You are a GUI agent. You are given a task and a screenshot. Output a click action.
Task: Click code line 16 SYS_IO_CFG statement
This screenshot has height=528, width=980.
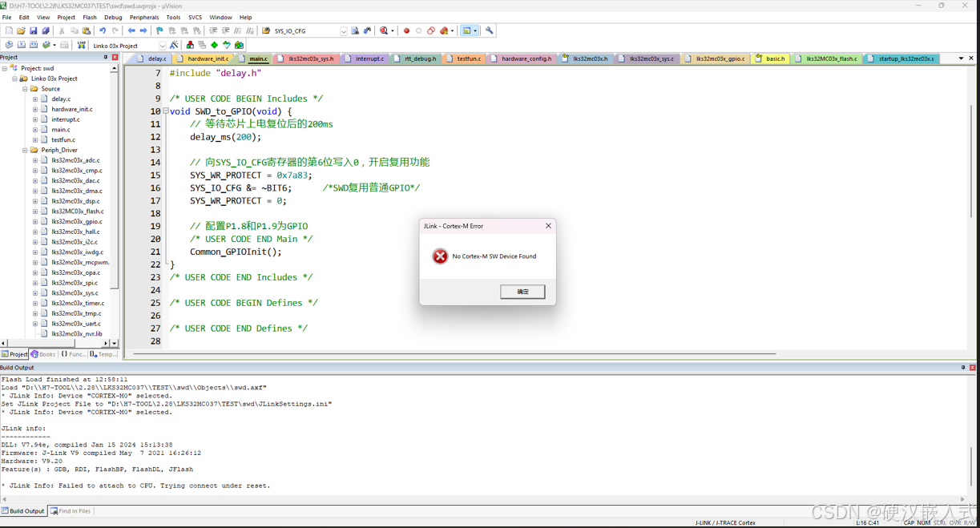241,188
